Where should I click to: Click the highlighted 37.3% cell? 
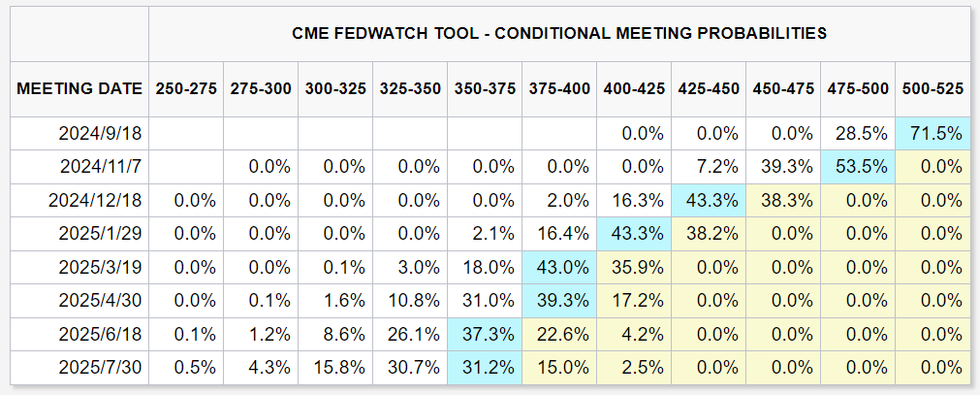point(485,333)
